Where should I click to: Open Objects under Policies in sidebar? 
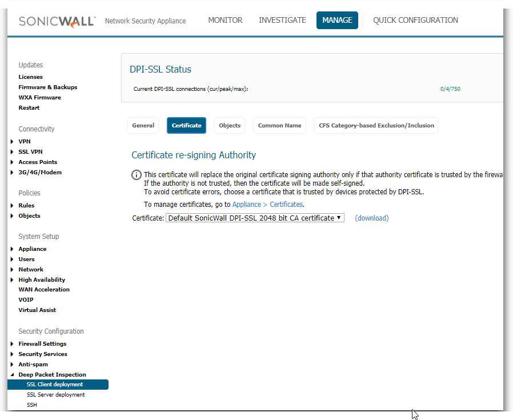click(30, 216)
